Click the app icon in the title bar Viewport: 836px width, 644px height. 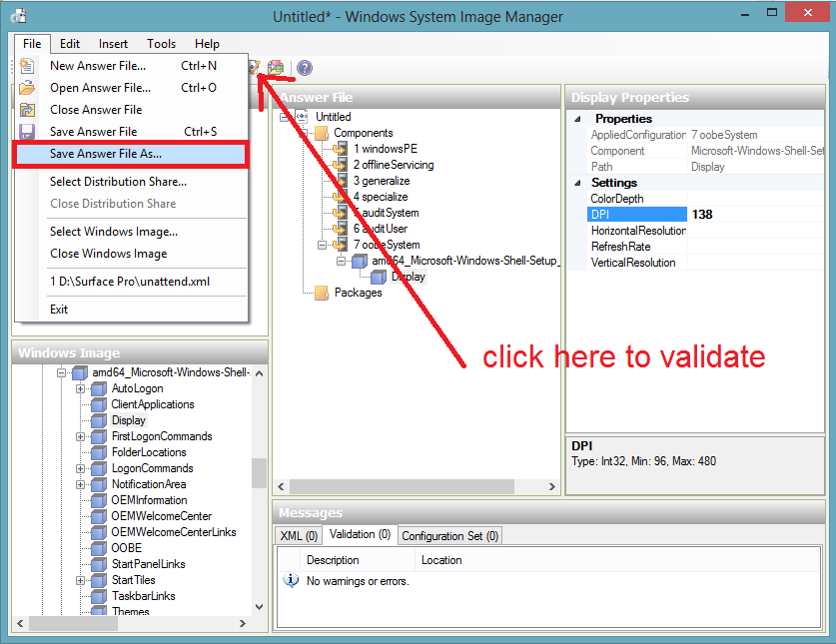coord(19,16)
